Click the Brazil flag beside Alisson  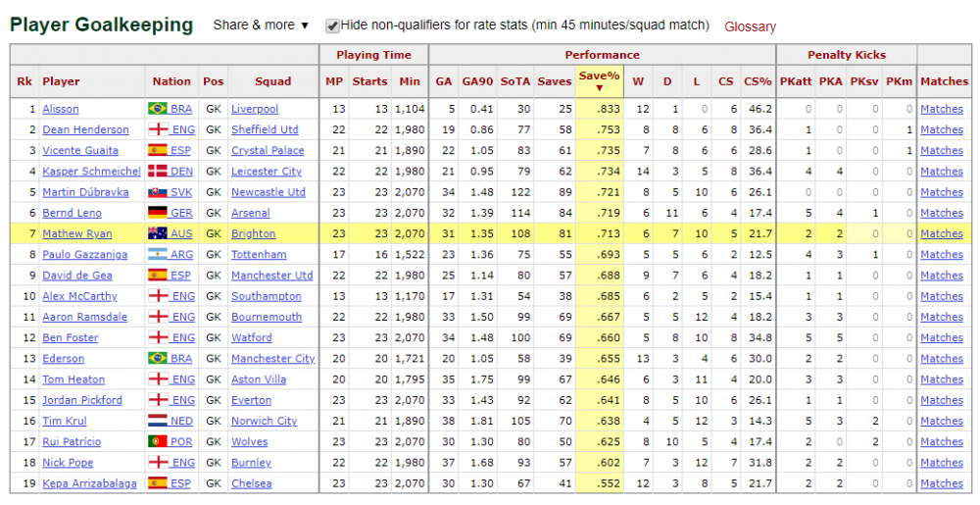click(158, 109)
